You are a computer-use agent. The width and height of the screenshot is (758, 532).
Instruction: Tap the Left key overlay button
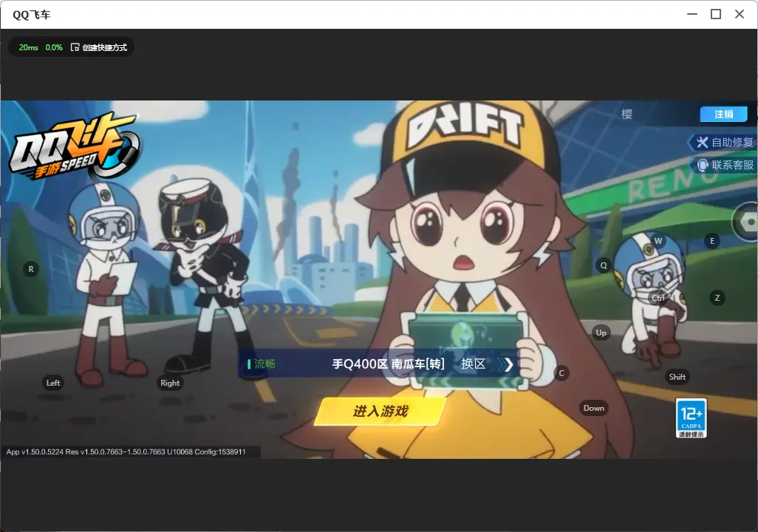tap(53, 383)
